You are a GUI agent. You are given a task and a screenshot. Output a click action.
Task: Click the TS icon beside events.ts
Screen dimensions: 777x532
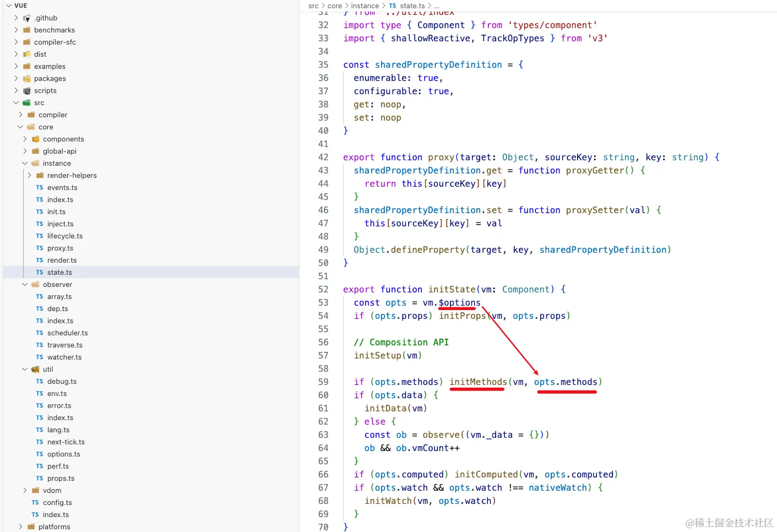pos(40,188)
